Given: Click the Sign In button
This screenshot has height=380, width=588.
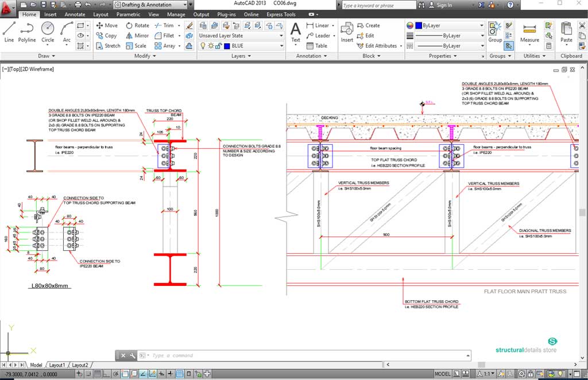Looking at the screenshot, I should [440, 5].
